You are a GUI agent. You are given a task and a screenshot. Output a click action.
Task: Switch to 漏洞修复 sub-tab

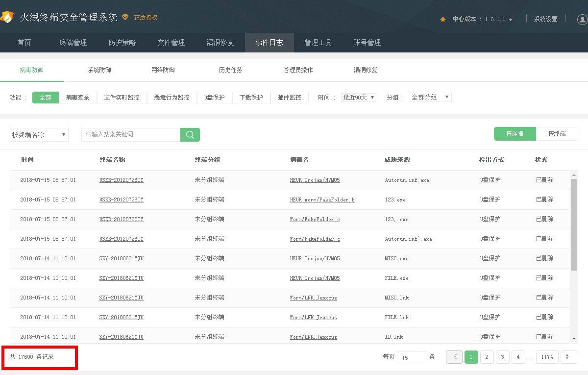pyautogui.click(x=366, y=70)
